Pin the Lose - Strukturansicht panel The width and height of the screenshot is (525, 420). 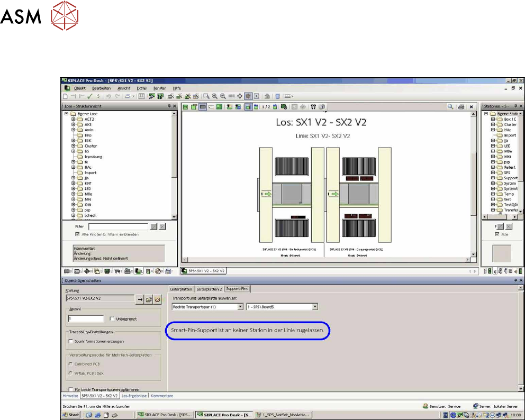(169, 106)
